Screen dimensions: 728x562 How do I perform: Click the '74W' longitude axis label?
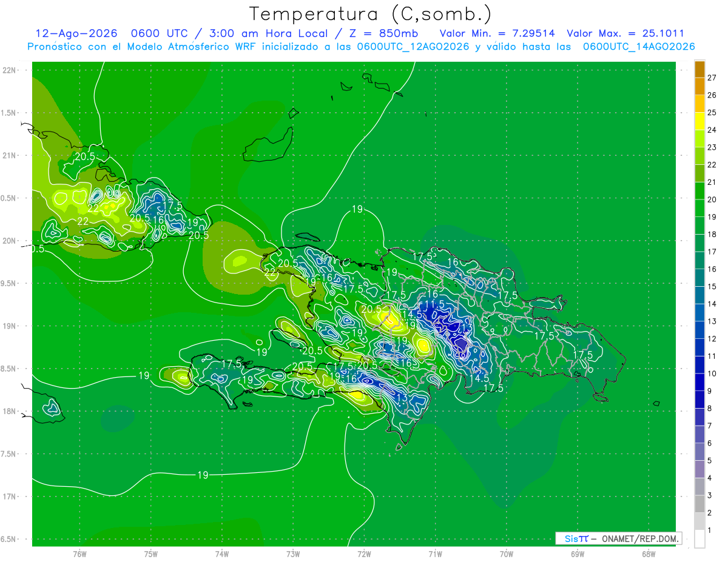(x=222, y=554)
